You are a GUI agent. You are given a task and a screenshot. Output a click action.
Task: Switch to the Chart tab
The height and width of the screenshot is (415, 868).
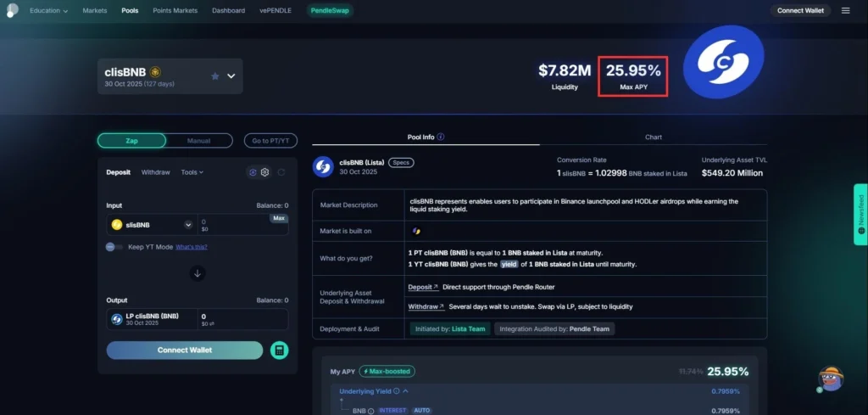654,137
